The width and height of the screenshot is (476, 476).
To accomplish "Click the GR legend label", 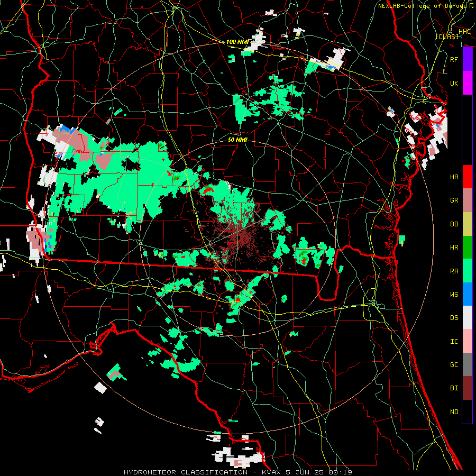I will click(x=454, y=200).
